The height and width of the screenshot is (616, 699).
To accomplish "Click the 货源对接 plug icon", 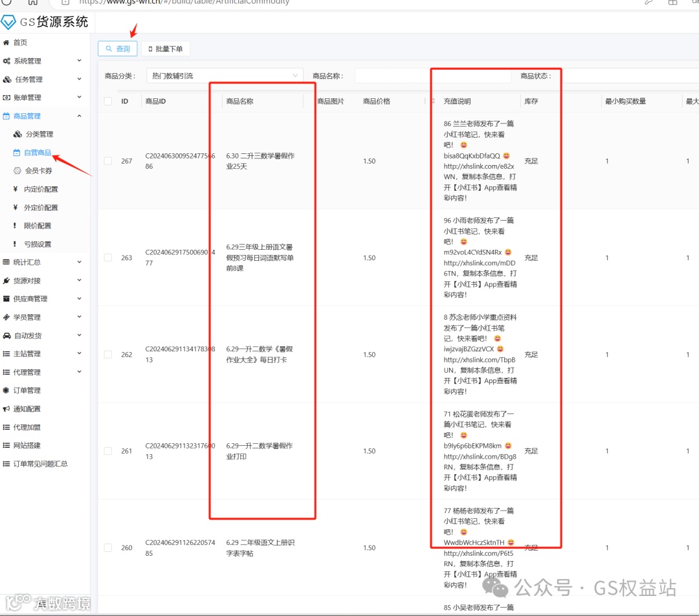I will [6, 280].
